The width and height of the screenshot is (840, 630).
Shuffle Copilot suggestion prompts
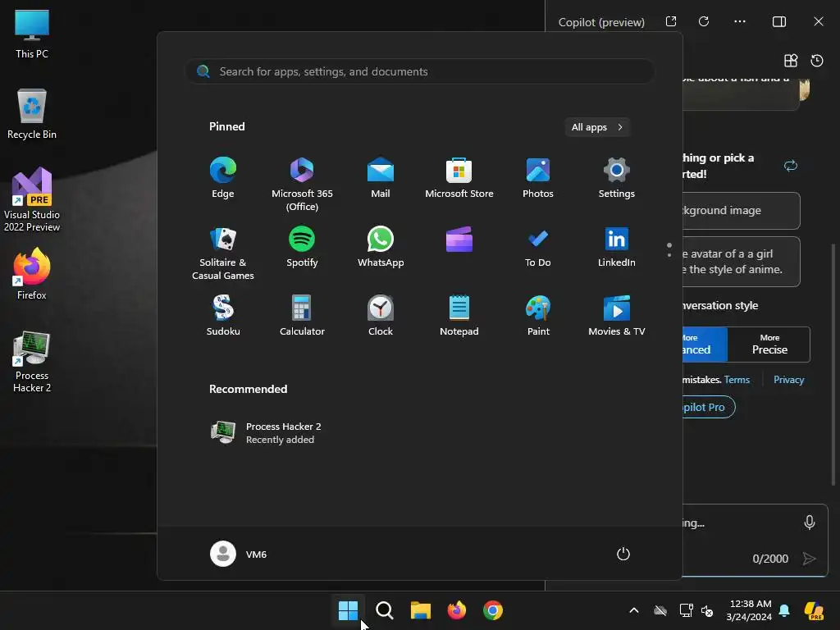pyautogui.click(x=791, y=166)
